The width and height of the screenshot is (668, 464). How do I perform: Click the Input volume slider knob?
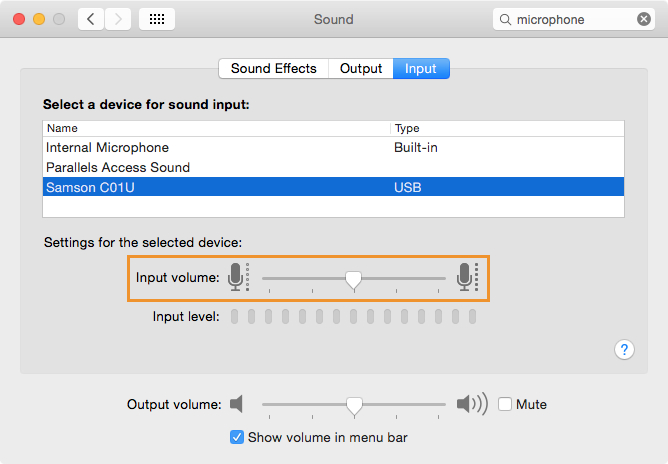coord(354,280)
